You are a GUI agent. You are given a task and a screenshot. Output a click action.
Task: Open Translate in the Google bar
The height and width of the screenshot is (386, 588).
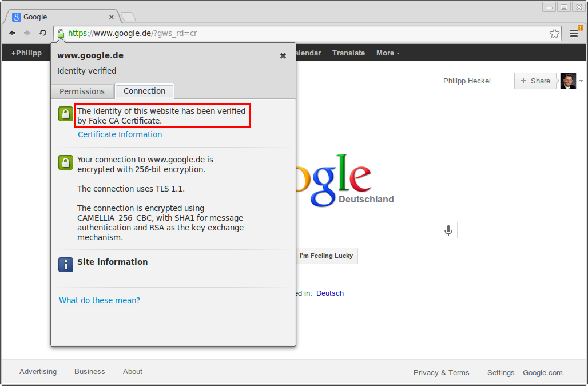348,53
